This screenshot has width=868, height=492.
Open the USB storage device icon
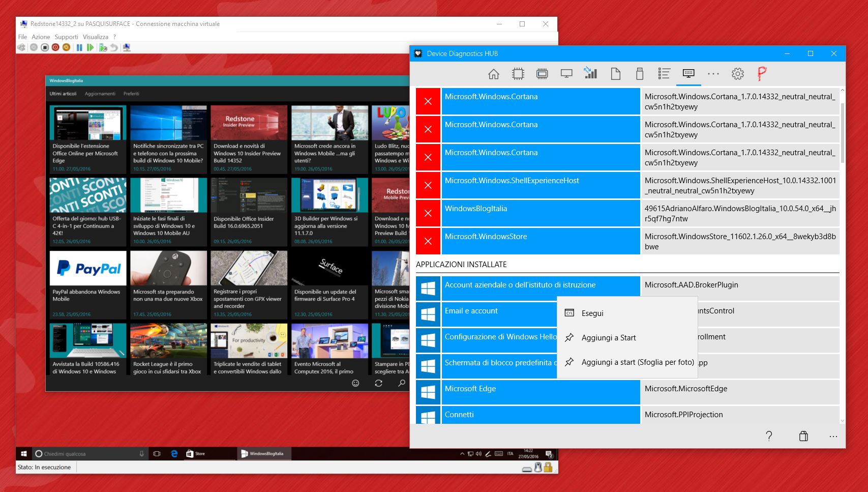640,74
